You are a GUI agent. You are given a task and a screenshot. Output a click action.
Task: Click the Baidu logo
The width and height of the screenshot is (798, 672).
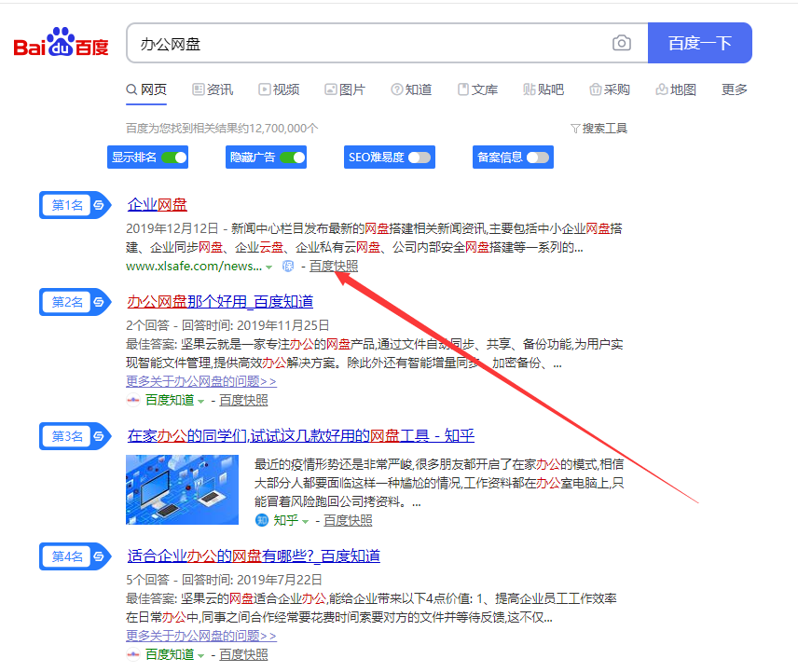62,43
